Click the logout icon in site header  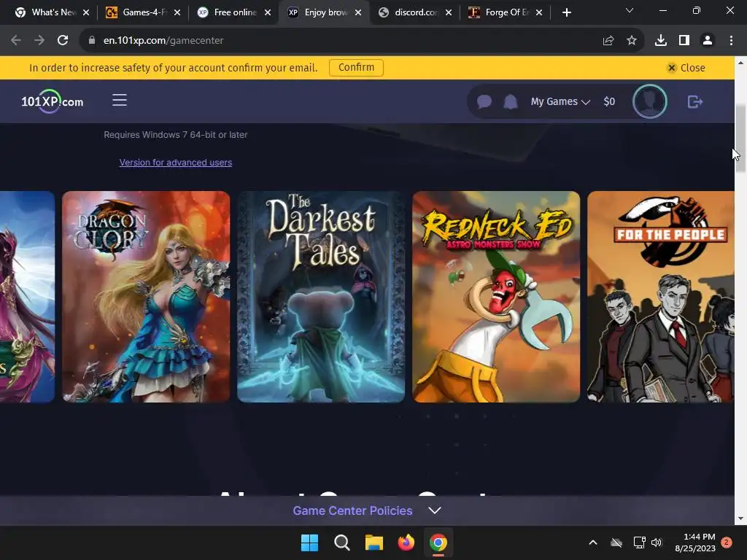click(x=695, y=101)
